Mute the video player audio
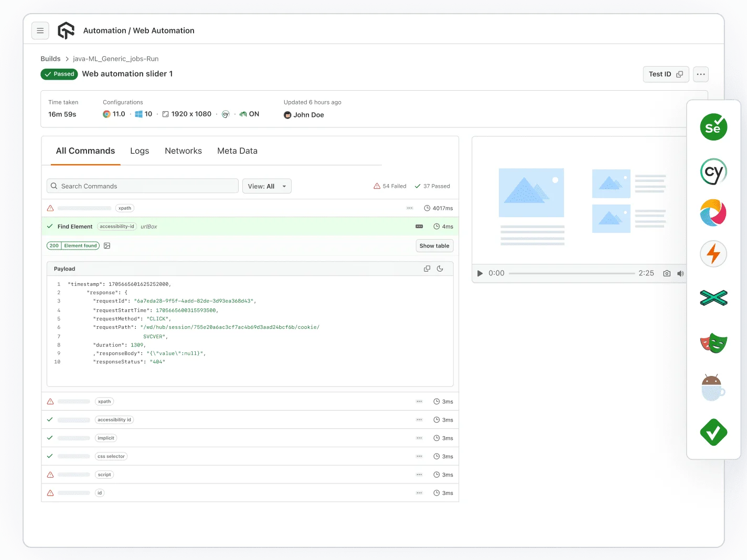Image resolution: width=747 pixels, height=560 pixels. [x=680, y=273]
